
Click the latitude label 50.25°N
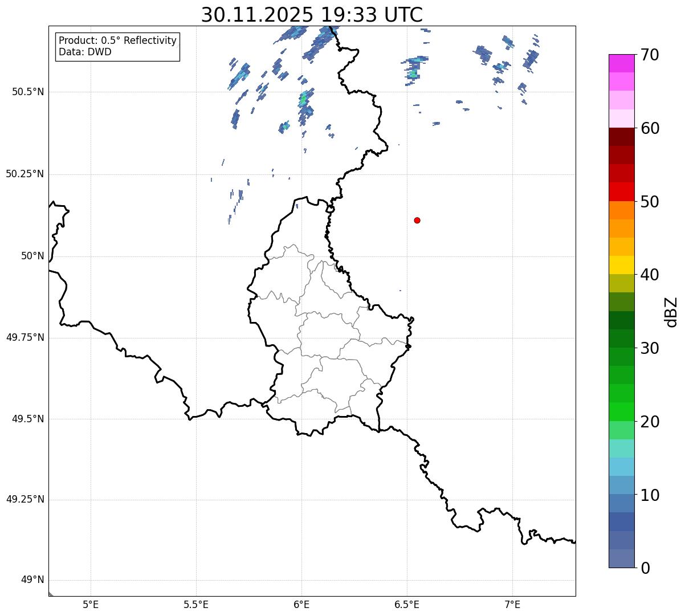25,174
